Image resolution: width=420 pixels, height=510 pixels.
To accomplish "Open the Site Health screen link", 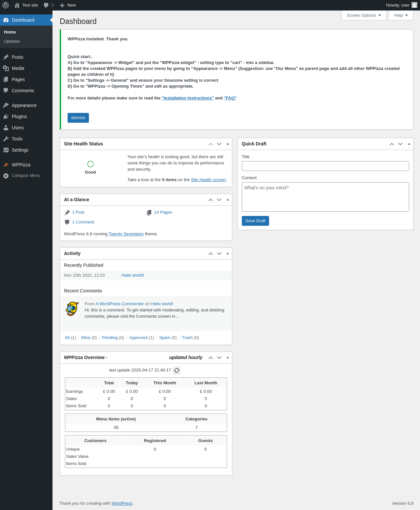I will tap(208, 180).
